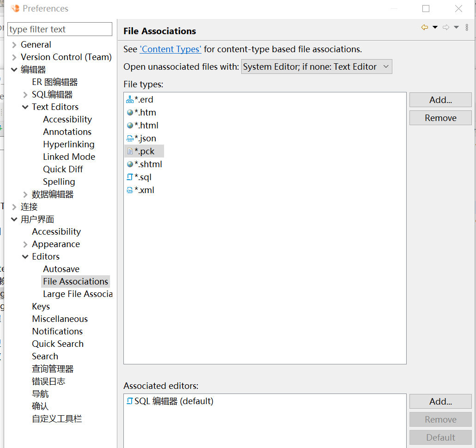Collapse the Text Editors tree node
Viewport: 476px width, 448px height.
click(25, 107)
